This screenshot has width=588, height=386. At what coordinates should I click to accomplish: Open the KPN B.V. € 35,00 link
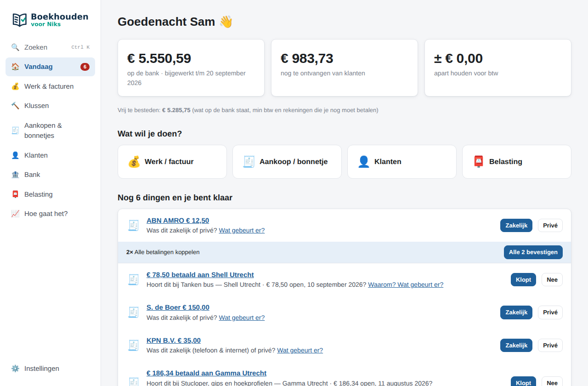pos(174,341)
